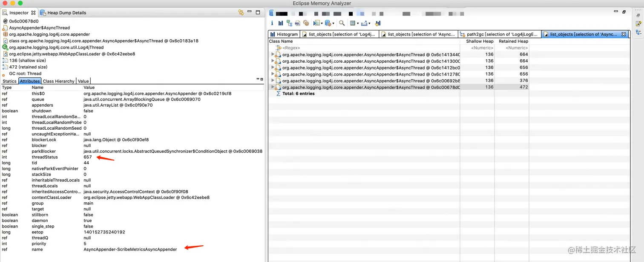Screen dimensions: 644x262
Task: Open the Navigation History in right side strip
Action: 638,32
